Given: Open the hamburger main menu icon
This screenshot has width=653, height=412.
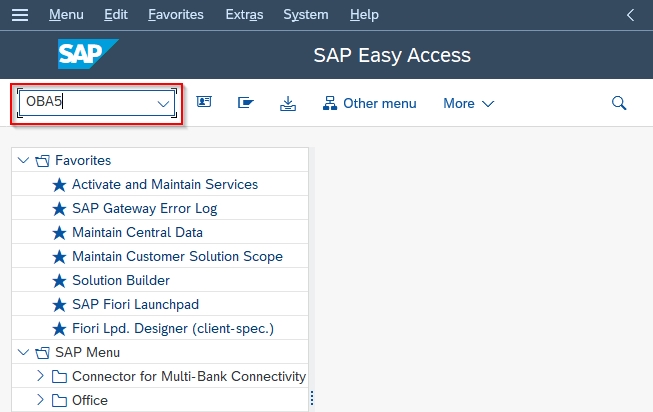Looking at the screenshot, I should [19, 15].
